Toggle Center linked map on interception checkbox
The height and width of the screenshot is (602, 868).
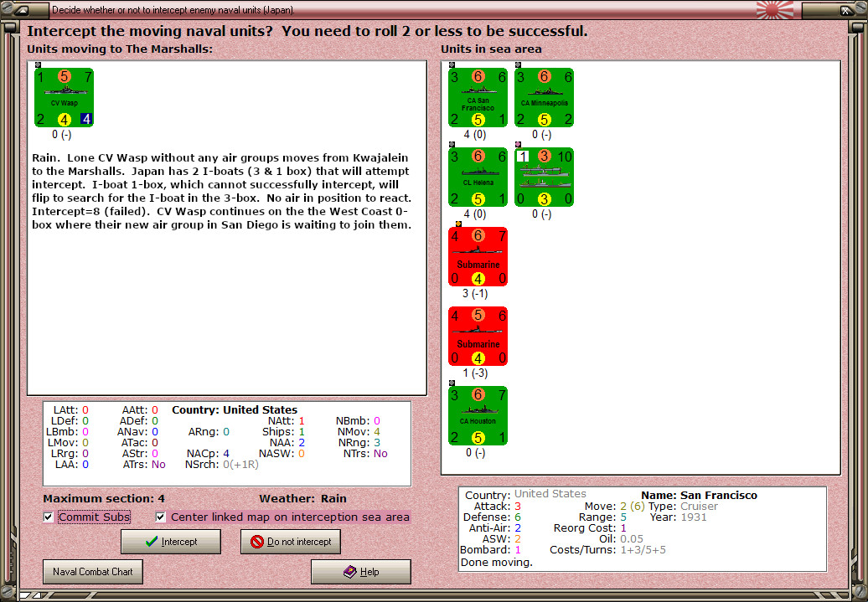coord(161,517)
